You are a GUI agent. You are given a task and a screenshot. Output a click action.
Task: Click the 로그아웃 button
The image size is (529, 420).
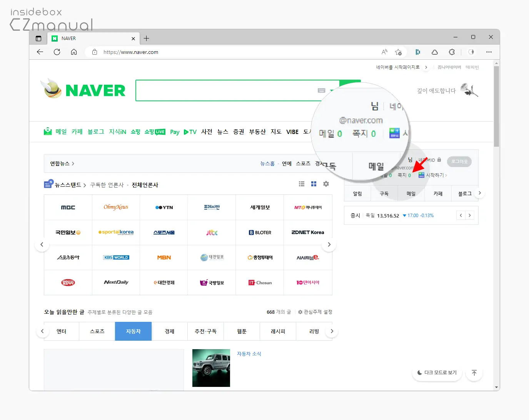[459, 161]
